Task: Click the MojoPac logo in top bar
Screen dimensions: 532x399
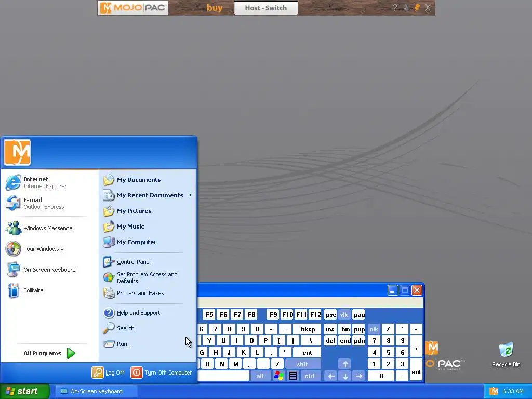Action: tap(133, 7)
